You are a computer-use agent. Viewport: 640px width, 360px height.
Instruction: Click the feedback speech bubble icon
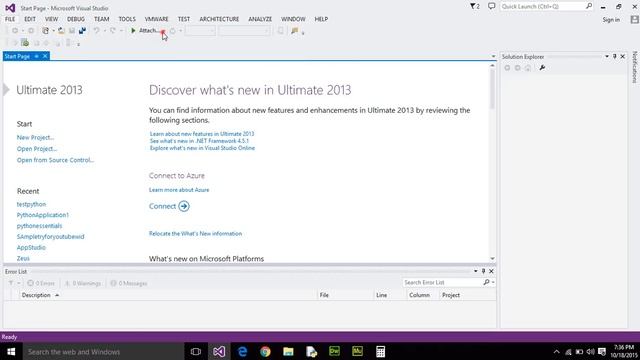click(491, 7)
